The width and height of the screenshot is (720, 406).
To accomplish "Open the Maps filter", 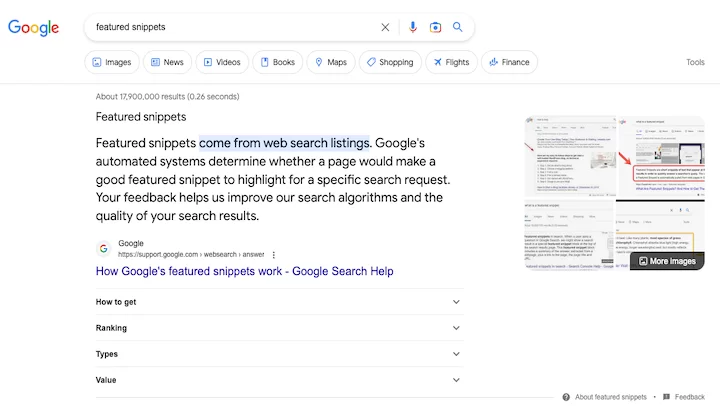I will pos(331,62).
